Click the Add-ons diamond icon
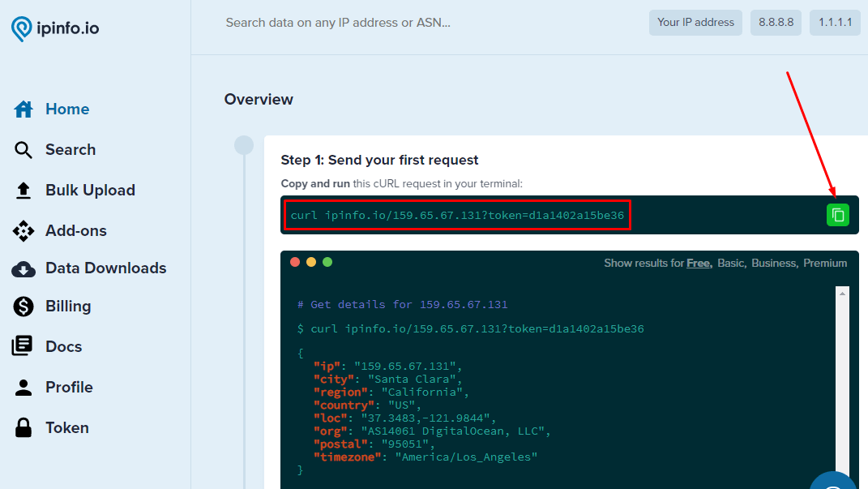 click(x=24, y=231)
